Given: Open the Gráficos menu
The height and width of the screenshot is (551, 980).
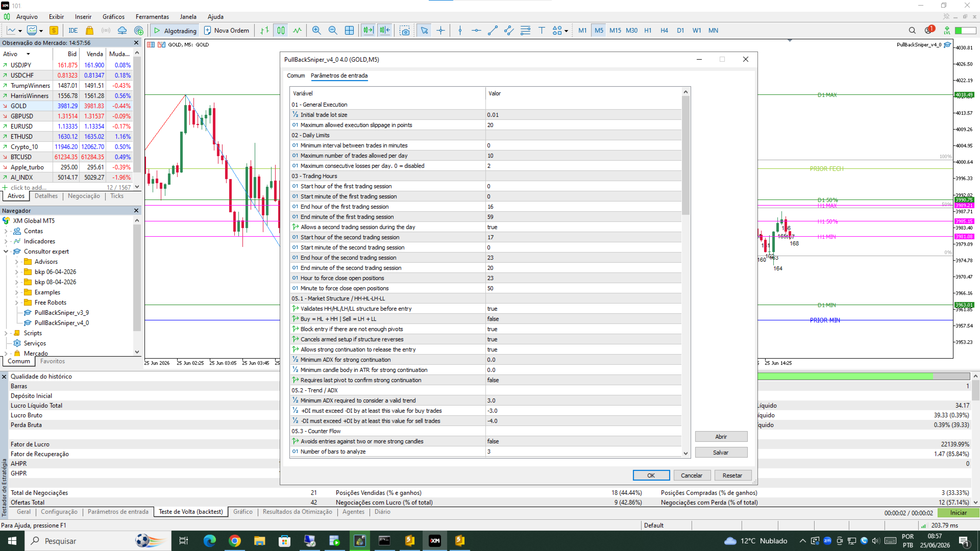Looking at the screenshot, I should [x=113, y=17].
